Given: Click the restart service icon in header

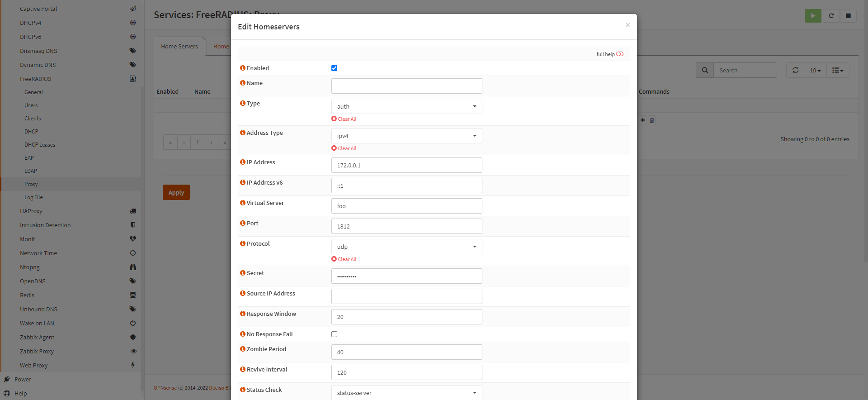Looking at the screenshot, I should point(831,16).
